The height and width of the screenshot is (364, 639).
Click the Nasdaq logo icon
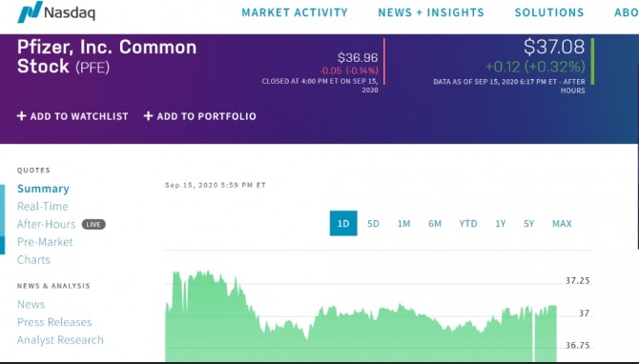(x=30, y=11)
